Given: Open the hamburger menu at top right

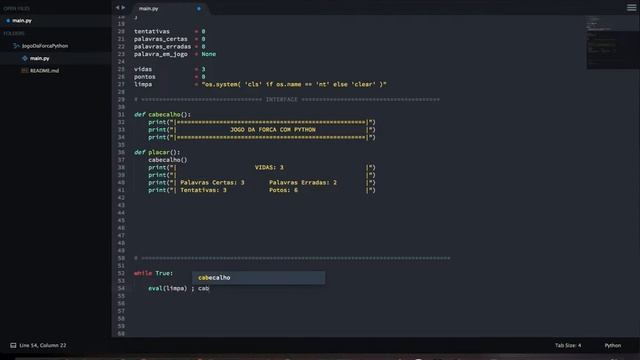Looking at the screenshot, I should coord(631,8).
